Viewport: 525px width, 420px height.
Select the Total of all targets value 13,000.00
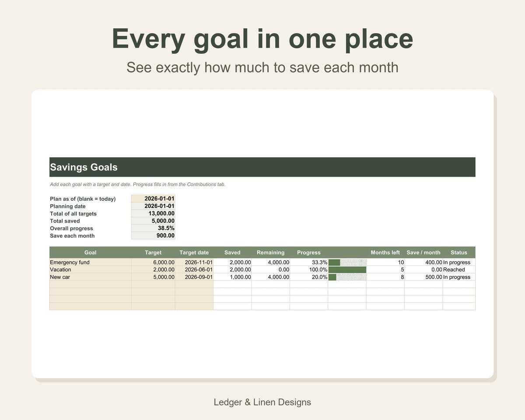point(153,213)
